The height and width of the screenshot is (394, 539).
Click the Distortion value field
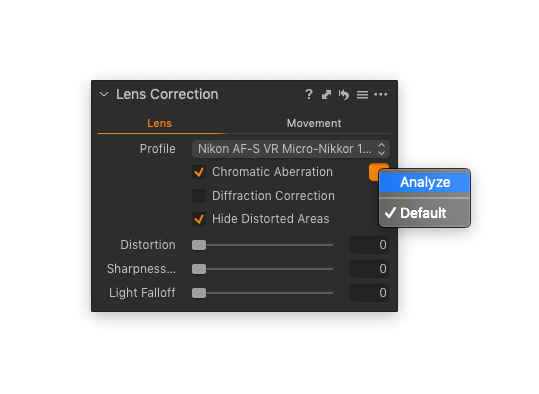pyautogui.click(x=369, y=245)
